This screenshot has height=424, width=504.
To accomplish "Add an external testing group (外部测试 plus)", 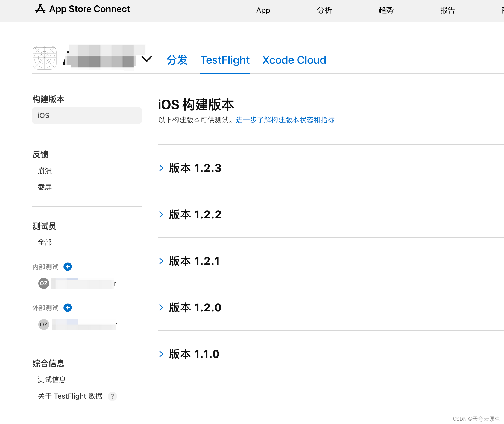I will point(68,307).
